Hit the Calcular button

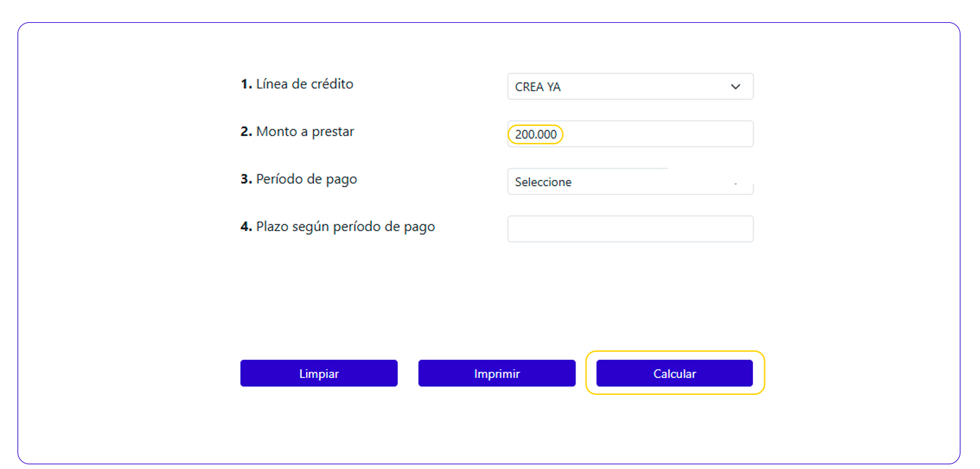point(674,373)
